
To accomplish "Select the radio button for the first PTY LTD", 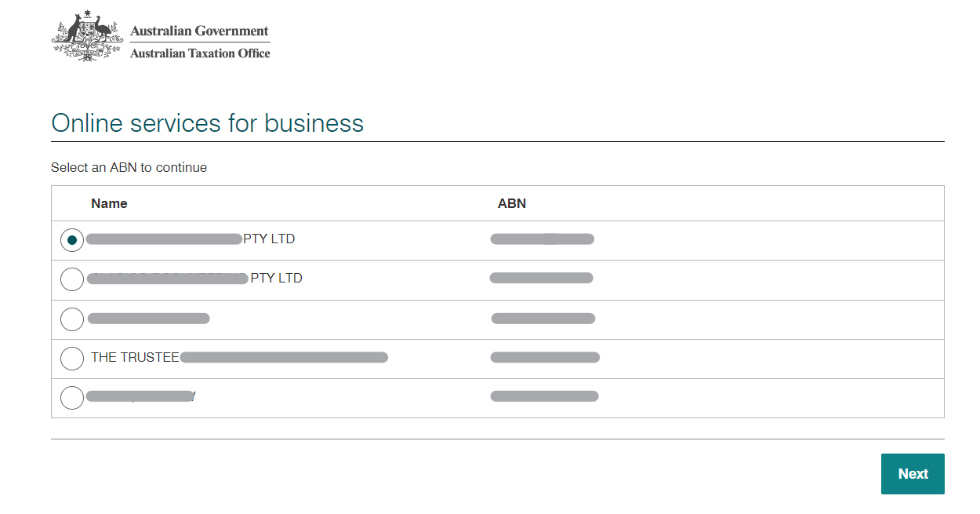I will tap(71, 239).
